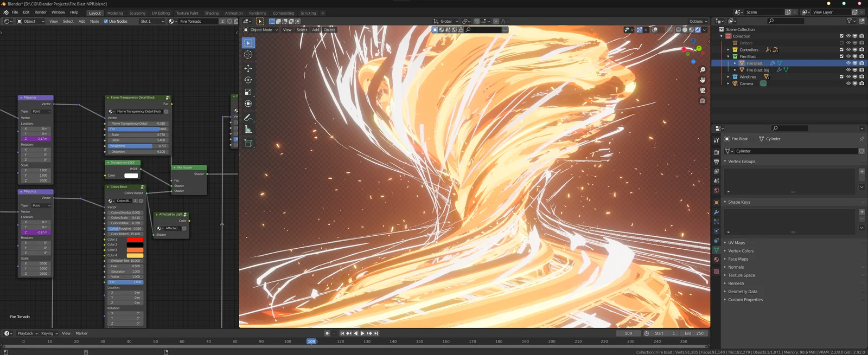
Task: Open the Material properties tab
Action: click(x=716, y=260)
